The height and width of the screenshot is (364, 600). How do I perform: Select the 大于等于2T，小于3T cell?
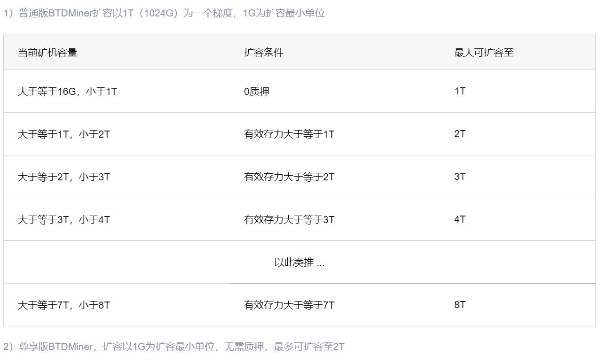[64, 177]
